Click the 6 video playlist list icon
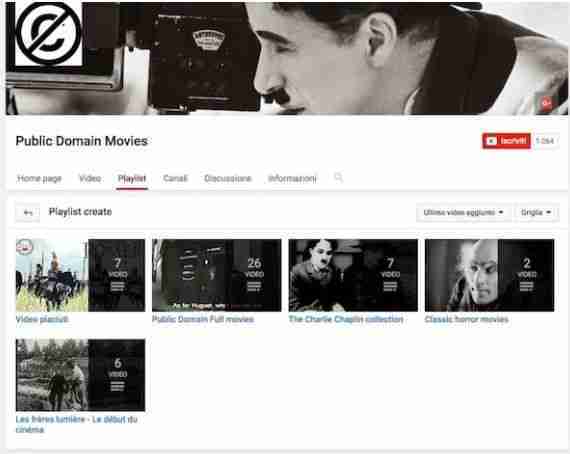Viewport: 570px width, 454px height. pyautogui.click(x=117, y=386)
